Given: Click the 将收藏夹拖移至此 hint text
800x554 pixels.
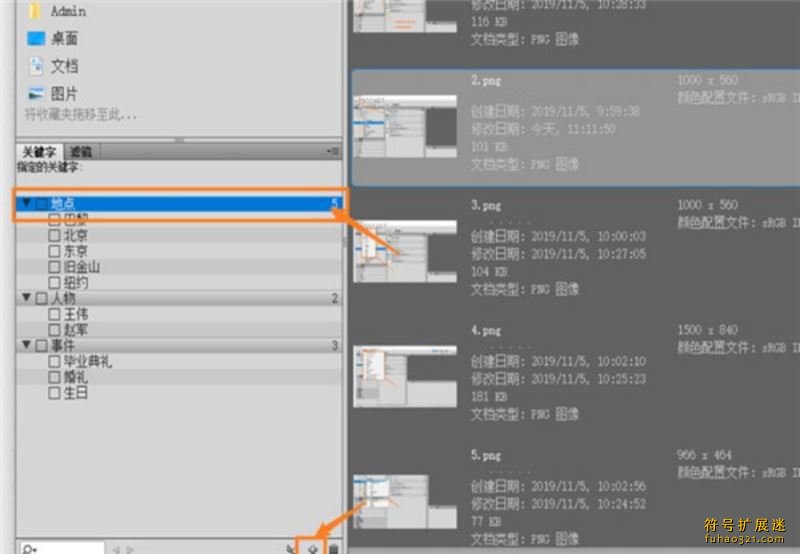Looking at the screenshot, I should 81,114.
